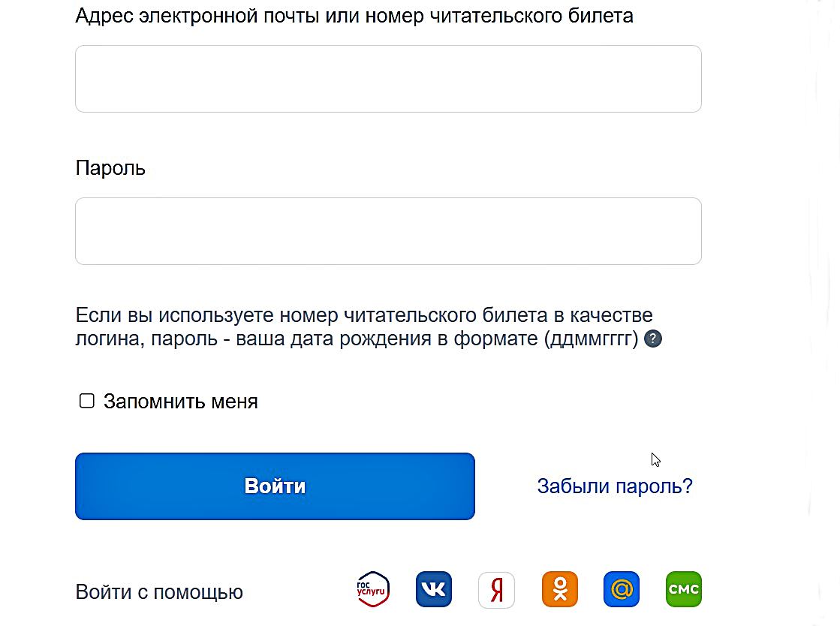Click the Пароль field label
The width and height of the screenshot is (840, 626).
[x=110, y=168]
